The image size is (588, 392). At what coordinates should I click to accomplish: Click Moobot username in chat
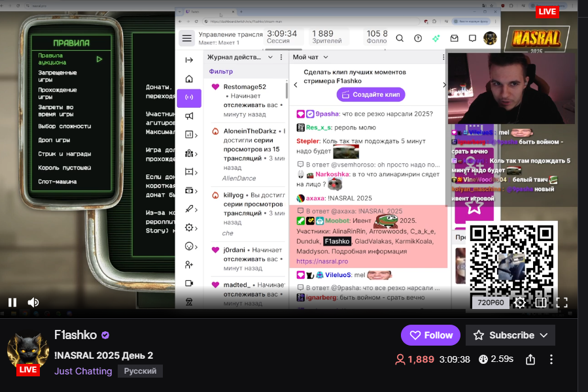pyautogui.click(x=337, y=221)
